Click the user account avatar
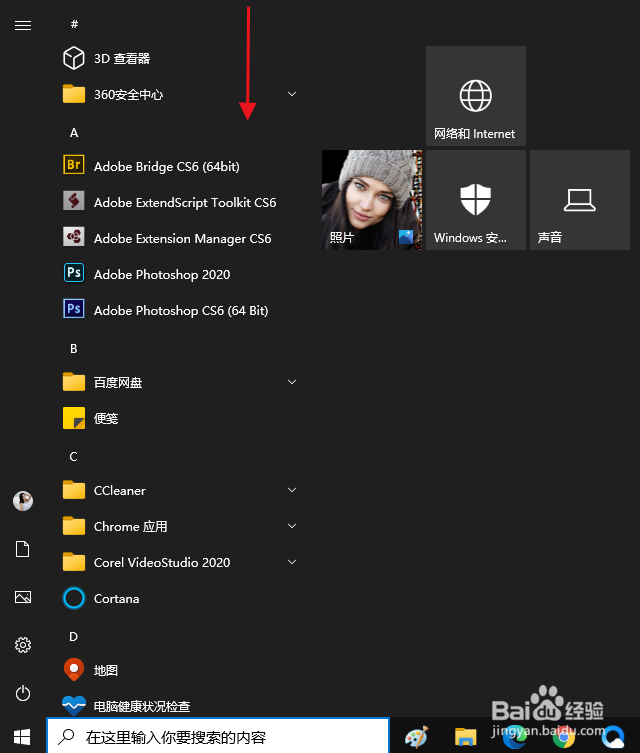The height and width of the screenshot is (753, 640). (23, 501)
